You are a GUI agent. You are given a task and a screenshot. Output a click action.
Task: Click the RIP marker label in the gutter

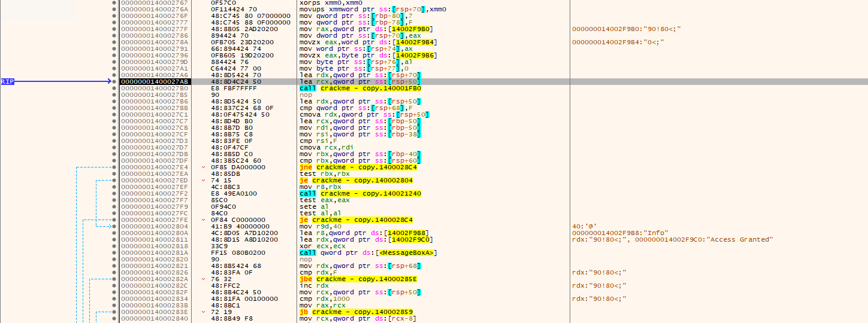click(x=7, y=81)
